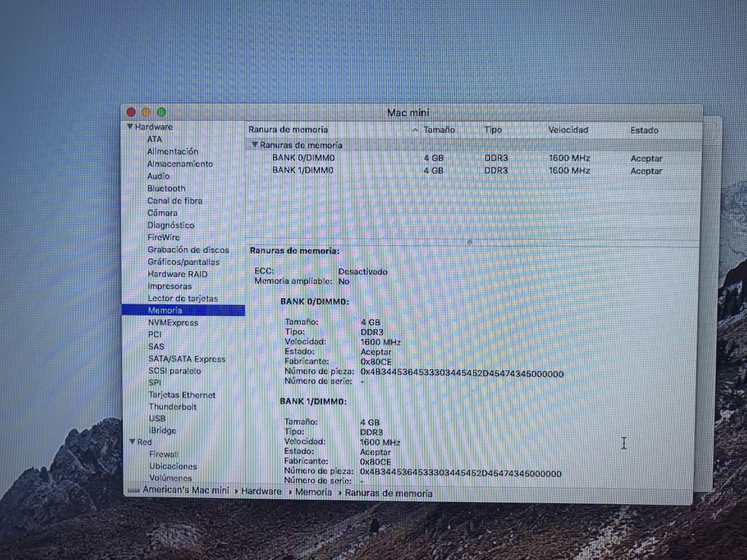The height and width of the screenshot is (560, 747).
Task: Go to Hardware in the path bar
Action: coord(261,492)
